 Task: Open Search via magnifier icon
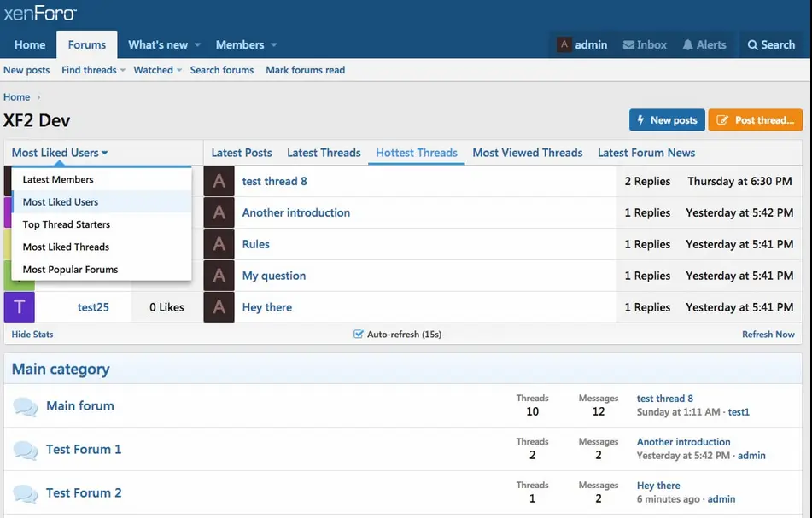pos(752,45)
